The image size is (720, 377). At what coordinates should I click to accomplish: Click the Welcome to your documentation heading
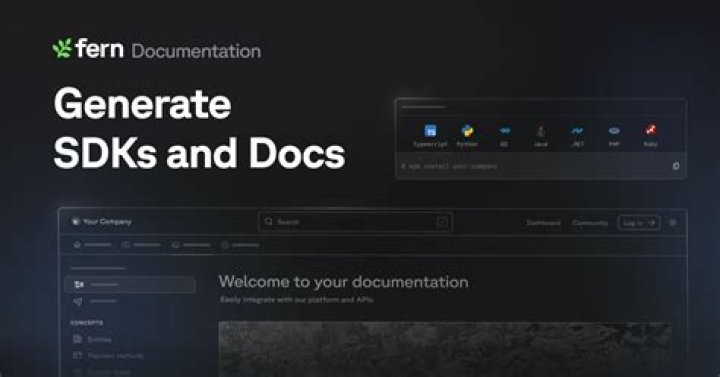click(x=343, y=281)
